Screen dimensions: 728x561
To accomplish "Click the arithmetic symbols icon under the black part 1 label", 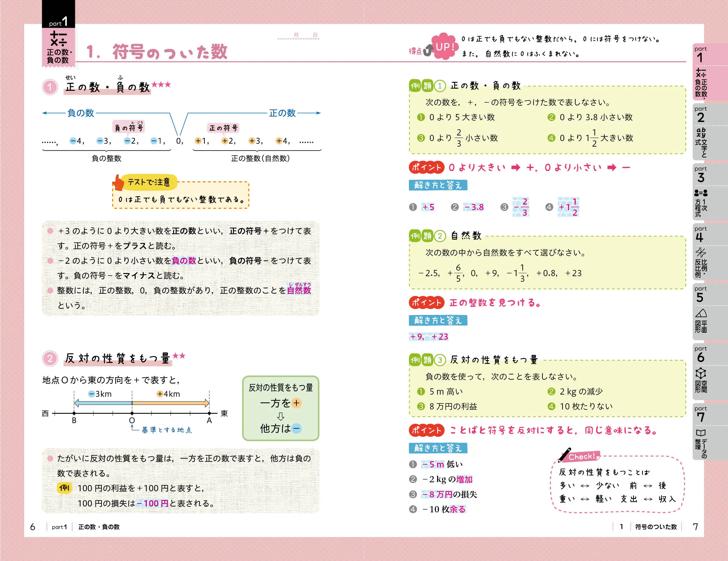I will (58, 38).
